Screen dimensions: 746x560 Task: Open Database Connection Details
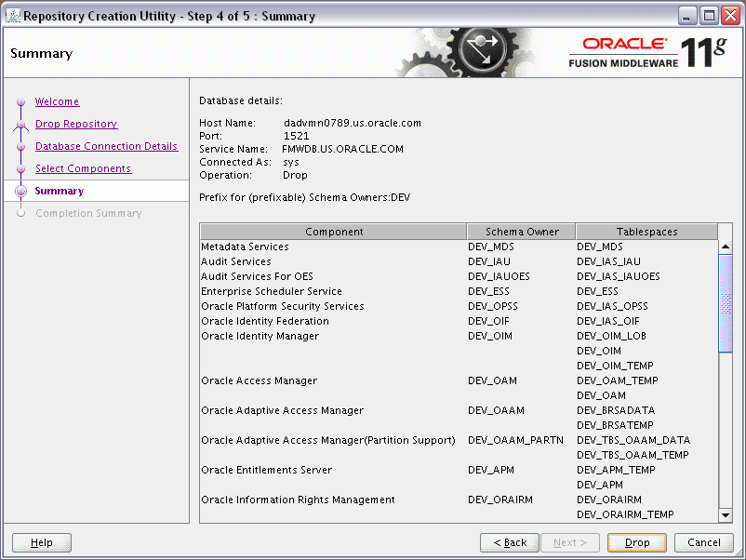tap(106, 146)
